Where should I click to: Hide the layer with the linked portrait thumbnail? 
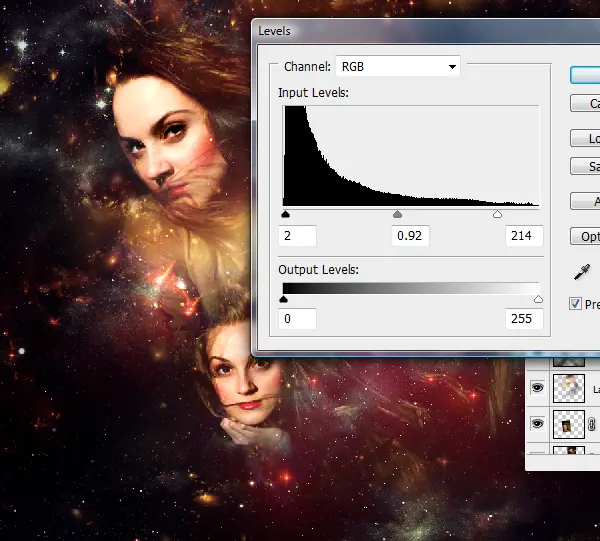point(537,424)
